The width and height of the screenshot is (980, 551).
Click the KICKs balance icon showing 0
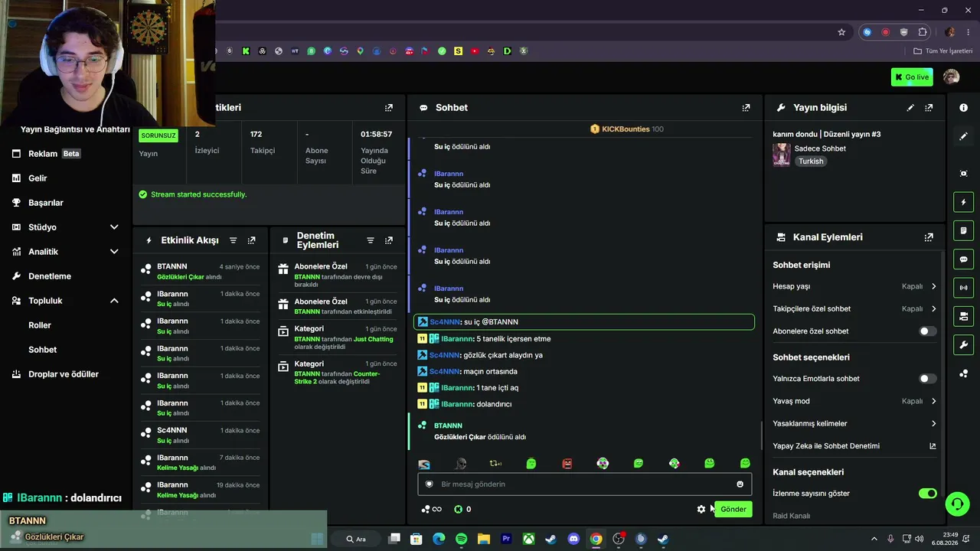[x=462, y=509]
